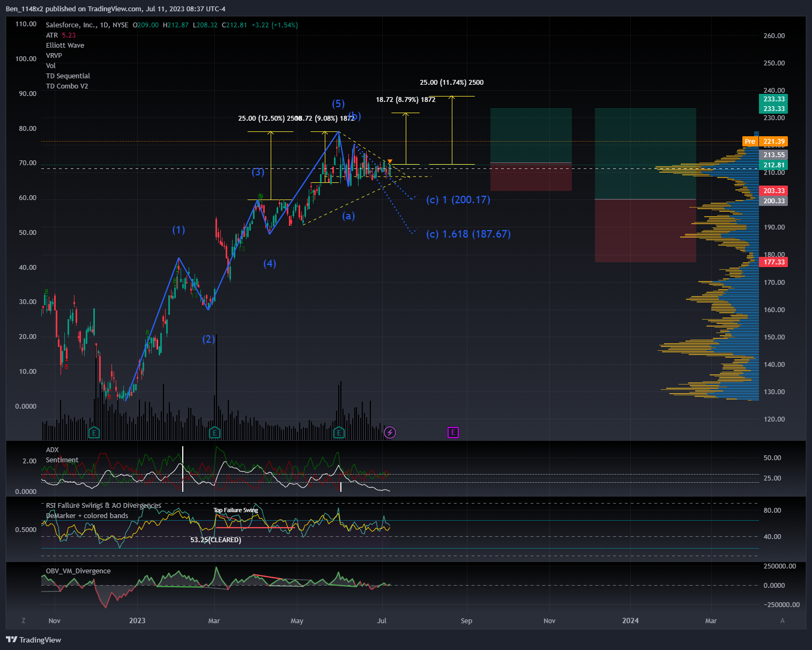Click the gray 213.55 price tag

(774, 155)
